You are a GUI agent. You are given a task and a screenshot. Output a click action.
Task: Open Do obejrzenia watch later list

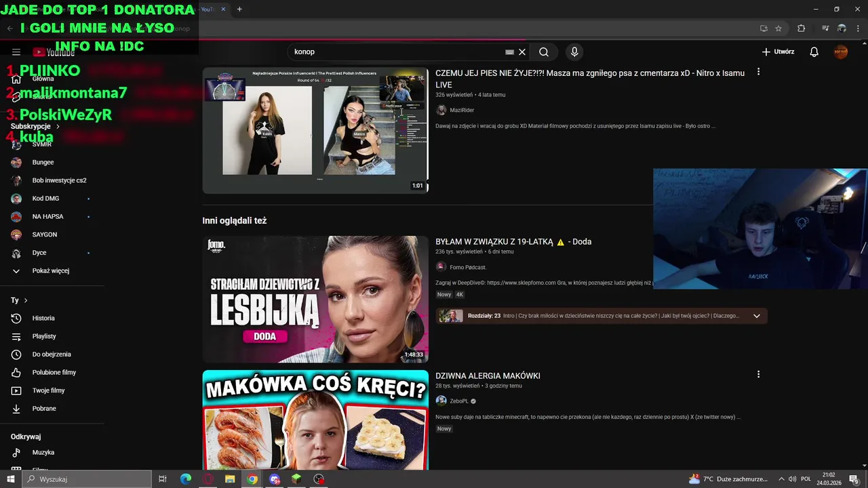tap(52, 354)
